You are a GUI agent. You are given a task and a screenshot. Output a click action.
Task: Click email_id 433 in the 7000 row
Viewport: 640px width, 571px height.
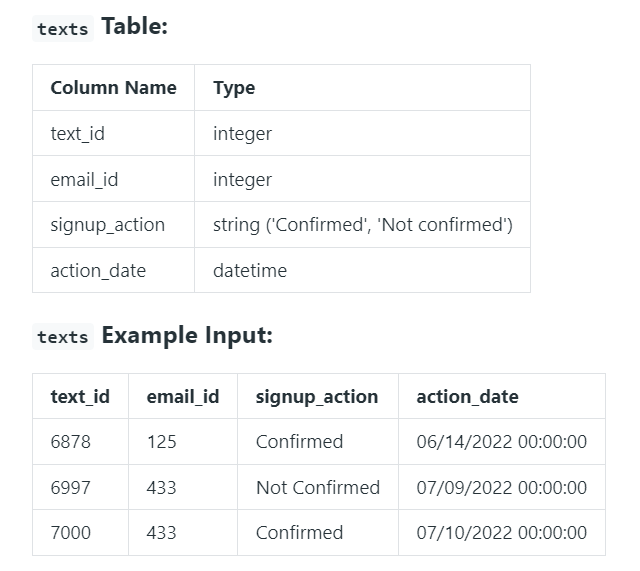183,533
